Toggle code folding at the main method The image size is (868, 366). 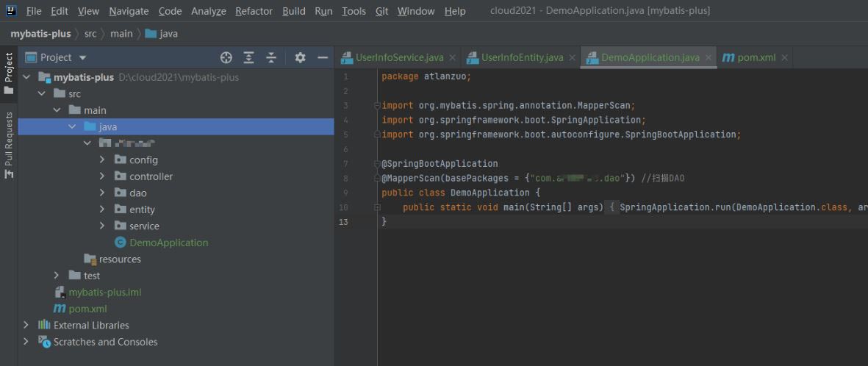click(x=377, y=207)
